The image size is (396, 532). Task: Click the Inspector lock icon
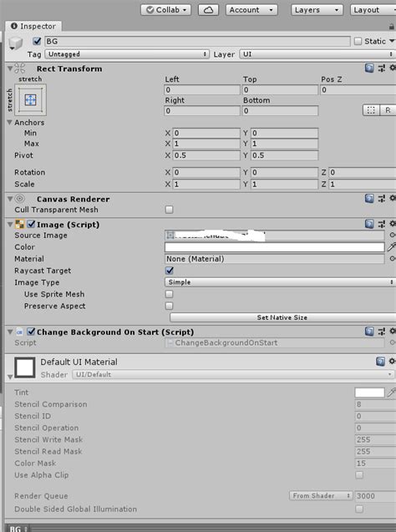[x=392, y=27]
